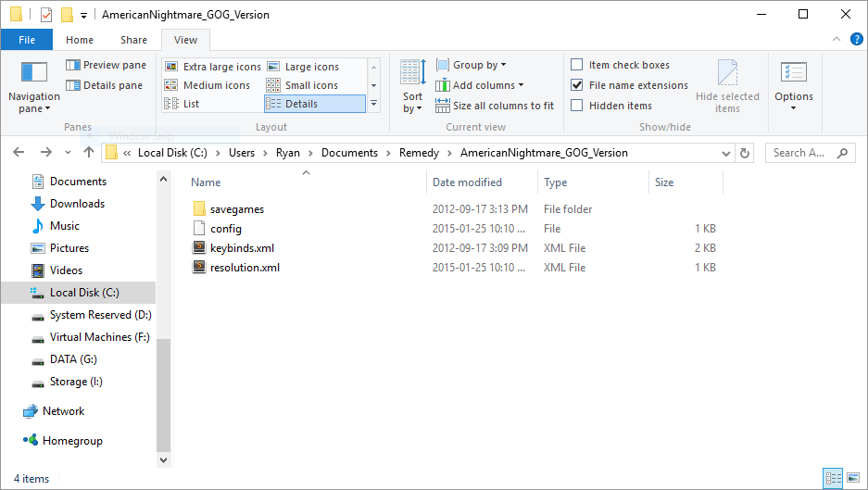Switch layout to List view
The height and width of the screenshot is (490, 868).
coord(182,104)
